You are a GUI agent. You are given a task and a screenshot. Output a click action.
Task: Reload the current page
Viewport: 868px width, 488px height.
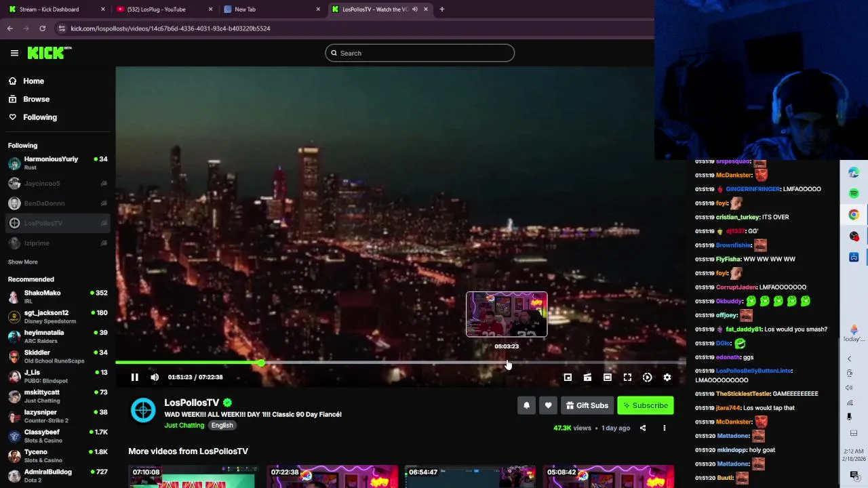(42, 28)
